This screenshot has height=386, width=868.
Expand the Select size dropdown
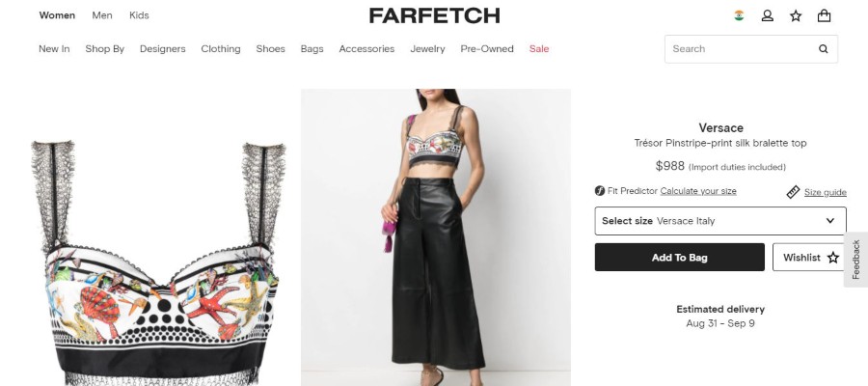pyautogui.click(x=720, y=221)
